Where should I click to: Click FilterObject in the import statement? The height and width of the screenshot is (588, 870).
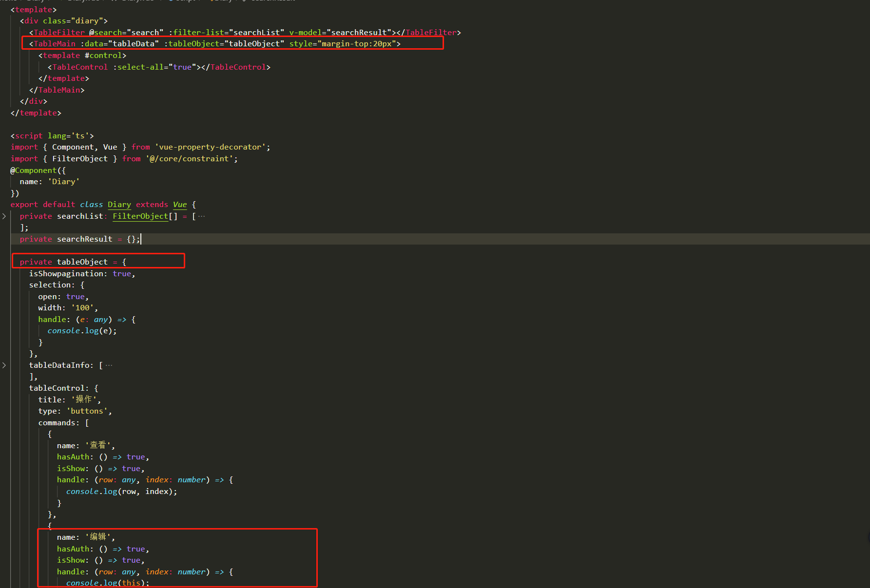coord(80,159)
